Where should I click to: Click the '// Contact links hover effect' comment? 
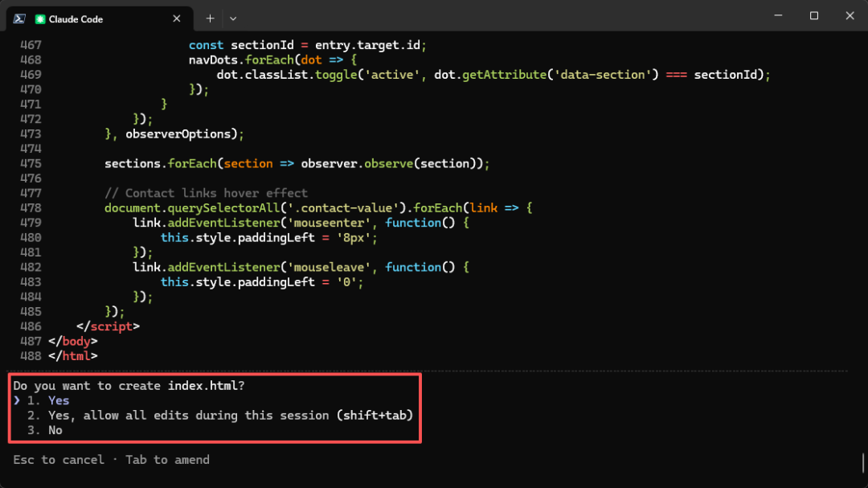(206, 193)
